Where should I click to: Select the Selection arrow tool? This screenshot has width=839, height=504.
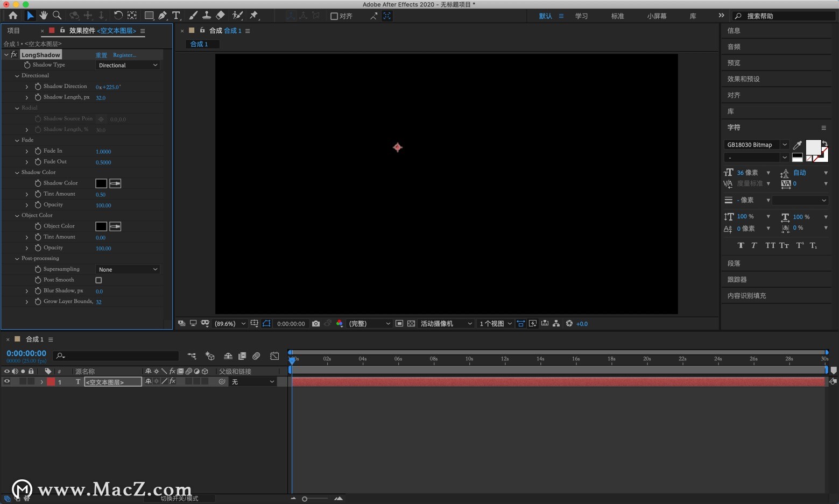(30, 16)
